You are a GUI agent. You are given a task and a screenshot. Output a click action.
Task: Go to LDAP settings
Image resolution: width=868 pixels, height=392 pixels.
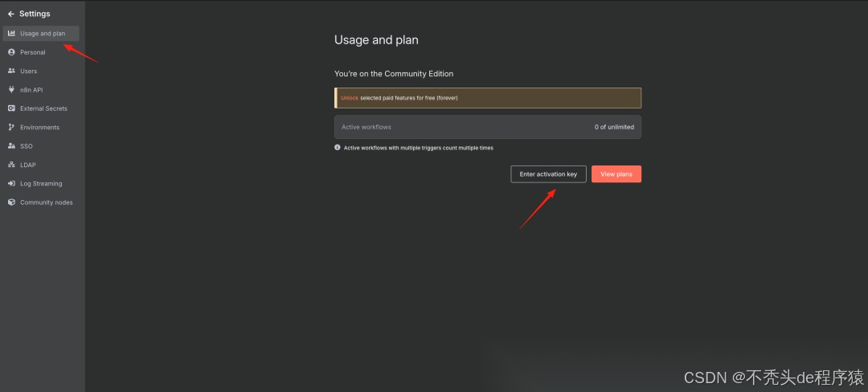(x=42, y=165)
